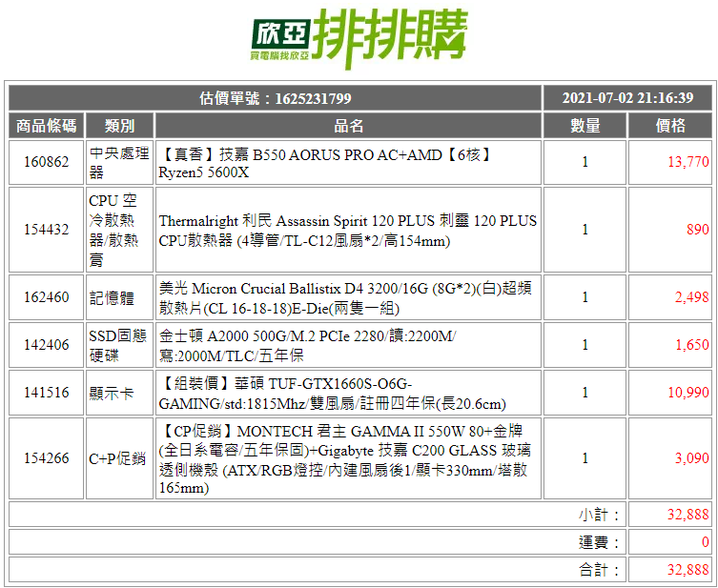Click the 顯示卡 category cell

tap(119, 392)
